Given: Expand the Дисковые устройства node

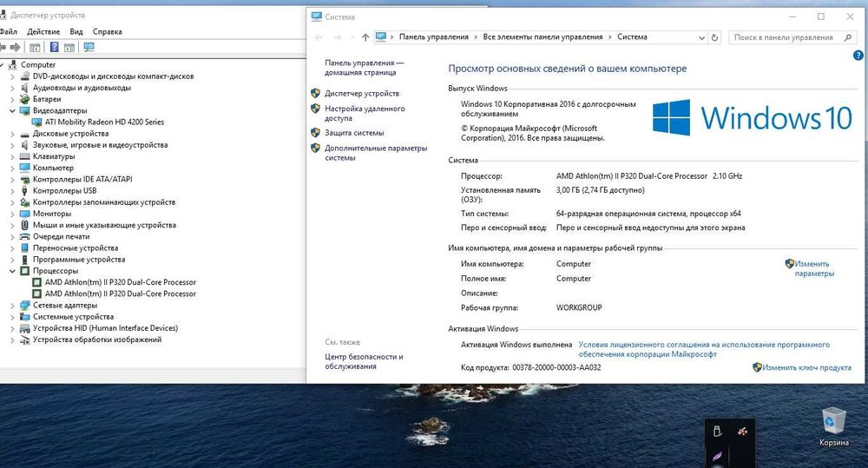Looking at the screenshot, I should point(12,134).
